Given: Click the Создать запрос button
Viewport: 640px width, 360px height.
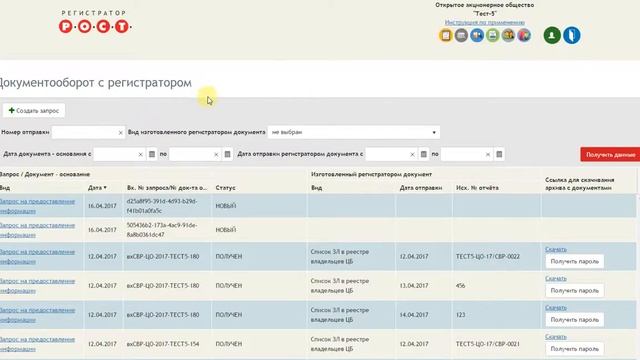Looking at the screenshot, I should [34, 111].
